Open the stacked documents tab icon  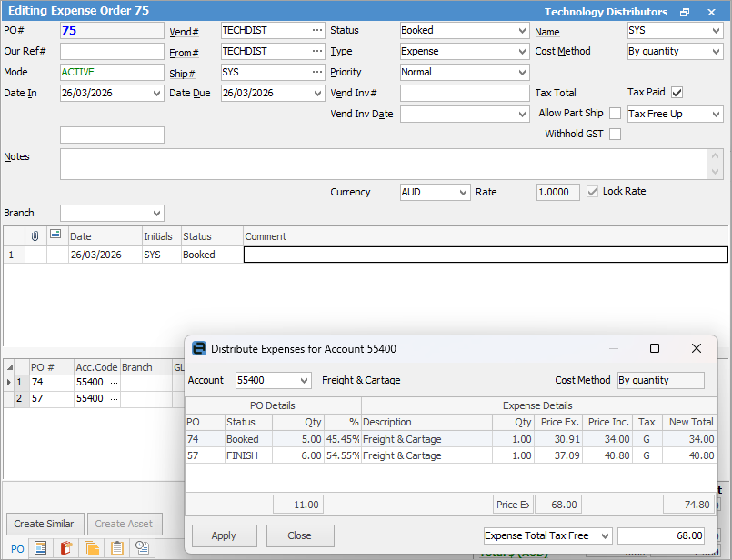pos(92,548)
